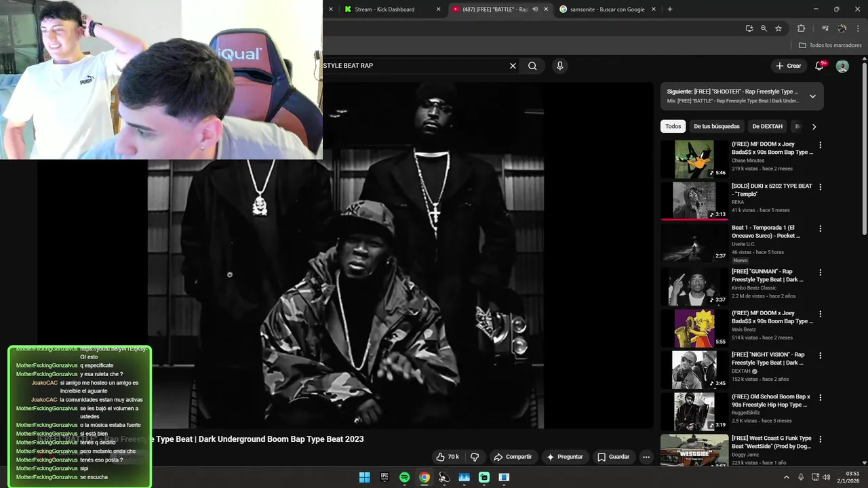This screenshot has width=868, height=488.
Task: Expand the Siguiente mix playlist panel
Action: (x=812, y=96)
